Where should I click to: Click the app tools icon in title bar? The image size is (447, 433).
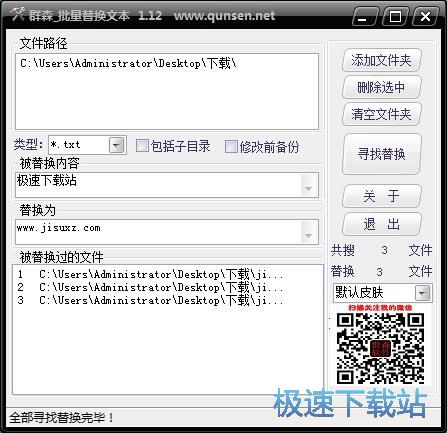pos(17,15)
